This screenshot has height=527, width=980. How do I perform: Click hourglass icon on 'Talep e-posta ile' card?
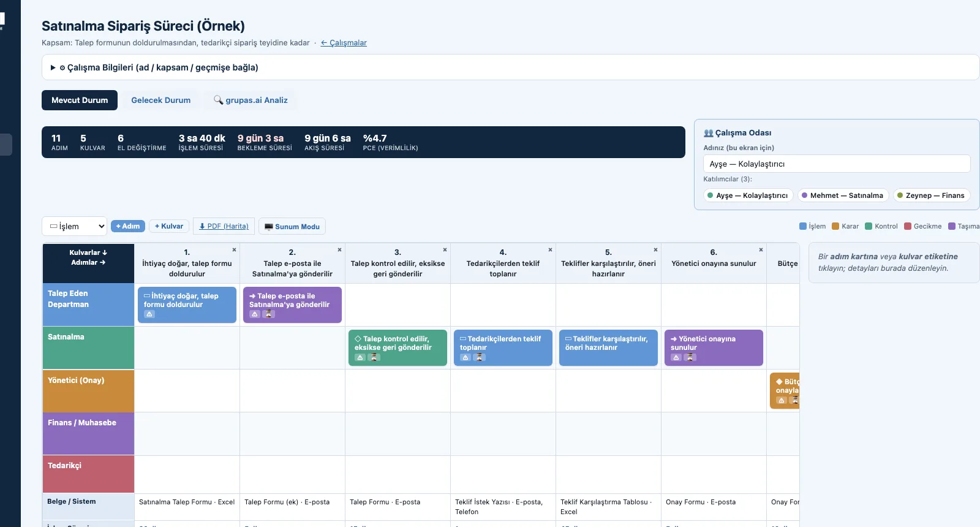click(268, 314)
